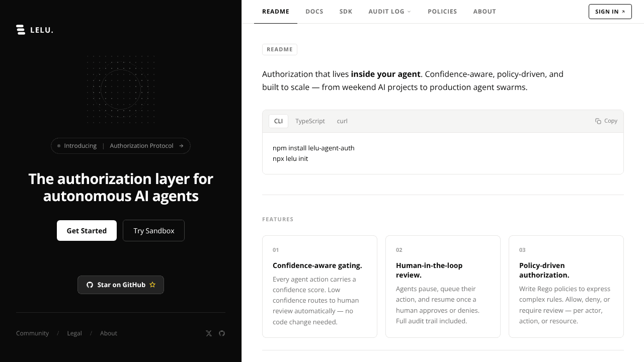Click the Star on GitHub button

click(x=121, y=285)
